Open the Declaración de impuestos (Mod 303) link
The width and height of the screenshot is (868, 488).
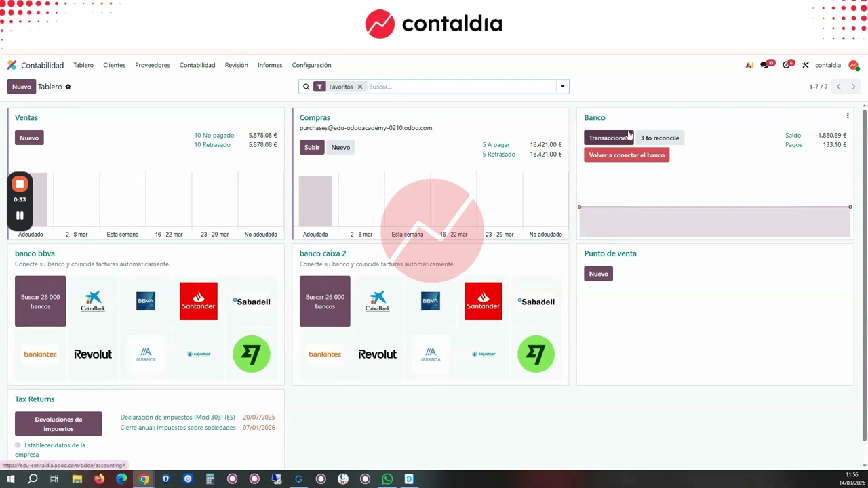pyautogui.click(x=178, y=418)
